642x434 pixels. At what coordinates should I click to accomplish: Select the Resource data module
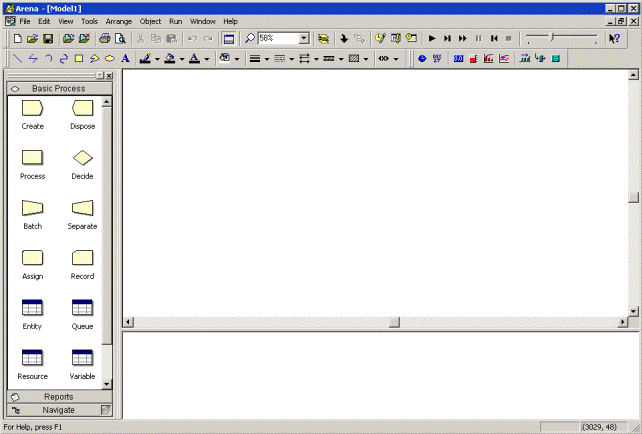32,365
